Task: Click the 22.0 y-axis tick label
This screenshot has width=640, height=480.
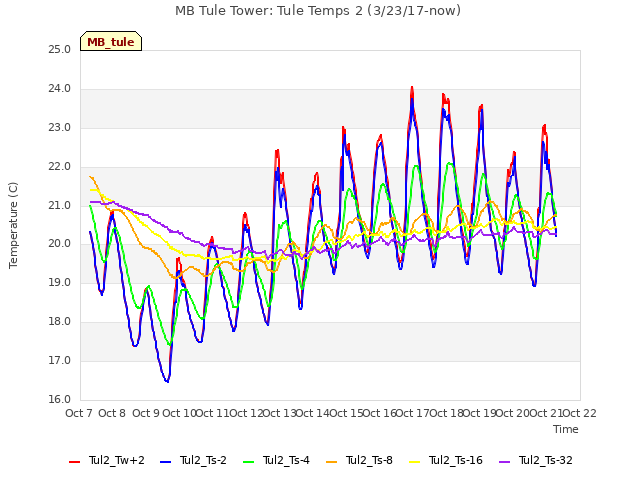Action: 60,167
